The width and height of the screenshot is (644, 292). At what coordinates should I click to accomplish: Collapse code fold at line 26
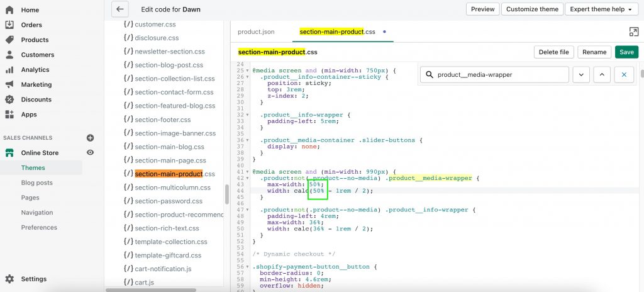pos(247,77)
